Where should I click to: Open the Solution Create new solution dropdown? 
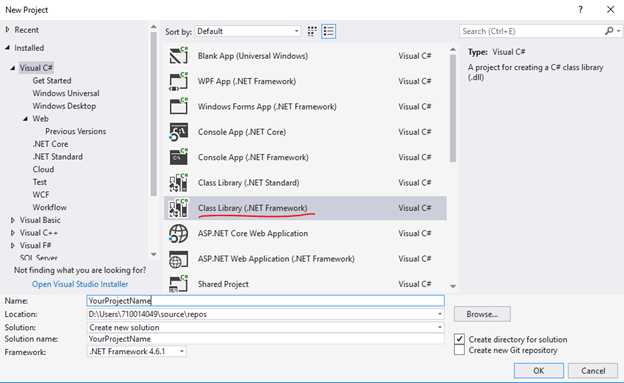click(439, 327)
